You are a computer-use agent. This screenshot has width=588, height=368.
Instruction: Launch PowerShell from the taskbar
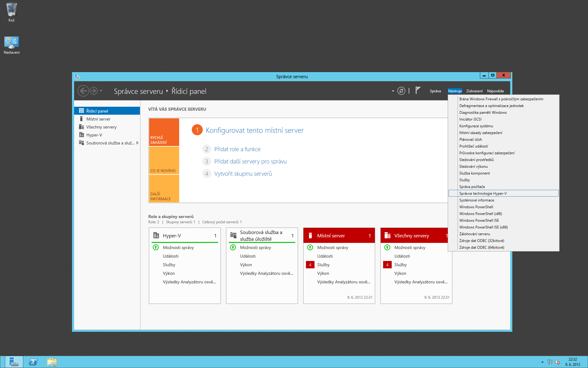33,362
